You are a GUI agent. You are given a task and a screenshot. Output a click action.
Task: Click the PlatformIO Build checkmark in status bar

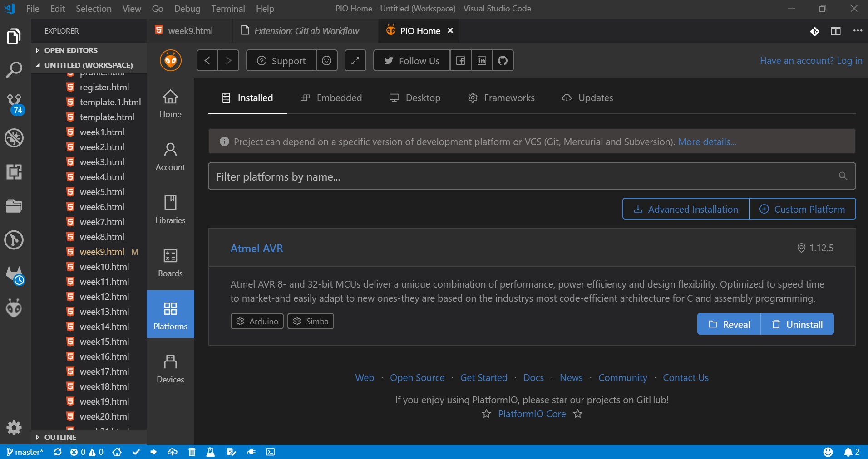136,452
